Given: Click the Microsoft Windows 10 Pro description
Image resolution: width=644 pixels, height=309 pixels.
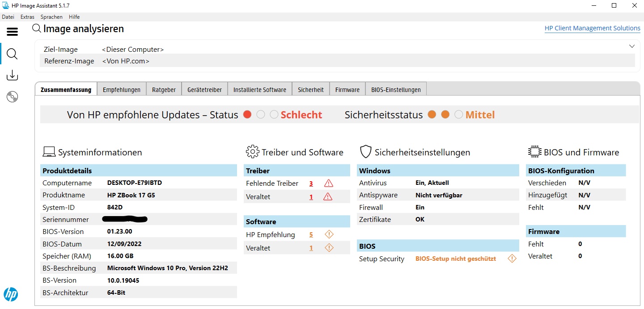Looking at the screenshot, I should coord(168,268).
